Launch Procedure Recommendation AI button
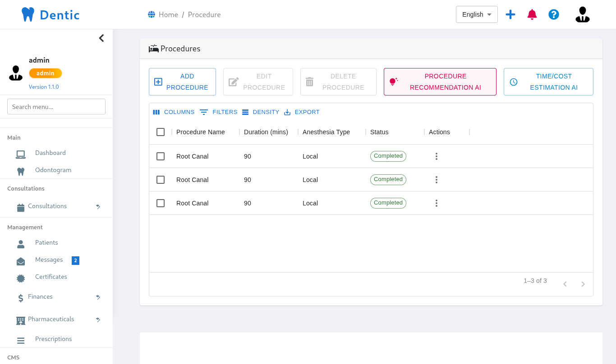This screenshot has height=364, width=616. click(x=440, y=82)
